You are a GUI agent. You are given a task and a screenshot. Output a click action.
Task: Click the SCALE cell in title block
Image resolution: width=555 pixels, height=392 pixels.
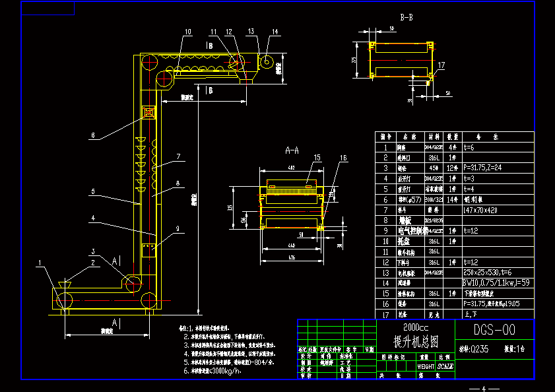[x=445, y=366]
